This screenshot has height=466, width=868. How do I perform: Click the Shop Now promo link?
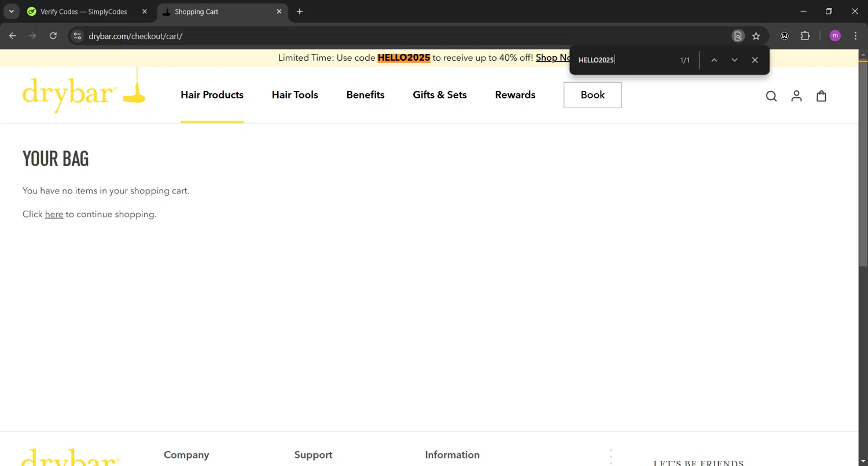553,58
